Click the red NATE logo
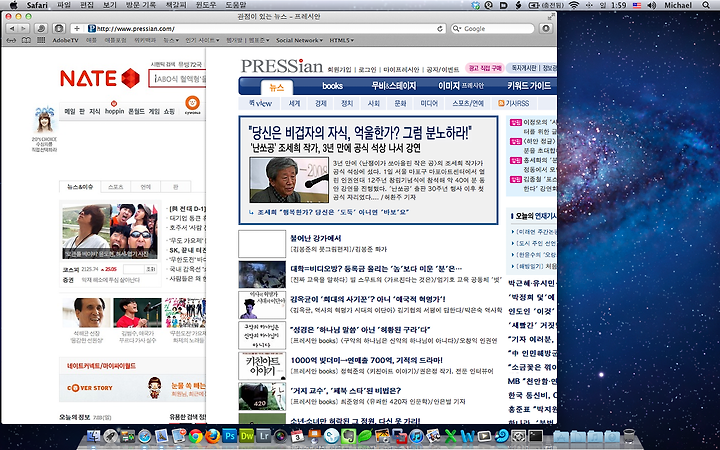Image resolution: width=720 pixels, height=450 pixels. [100, 78]
